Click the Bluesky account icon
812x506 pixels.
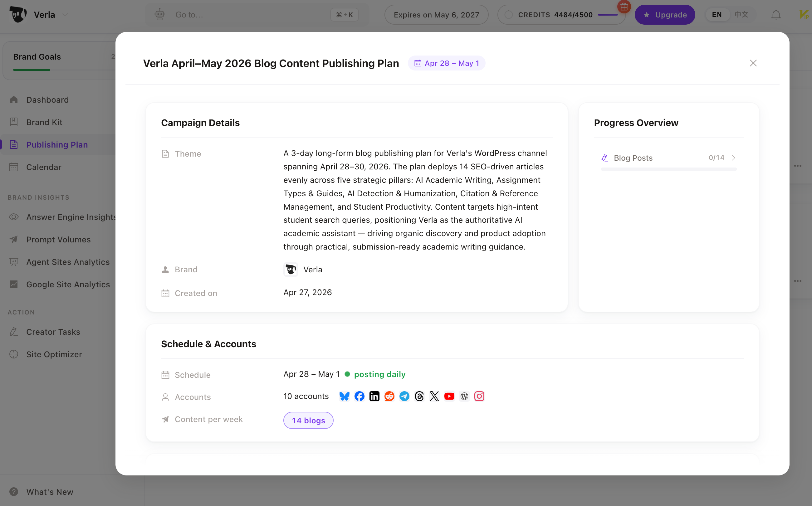(x=345, y=396)
